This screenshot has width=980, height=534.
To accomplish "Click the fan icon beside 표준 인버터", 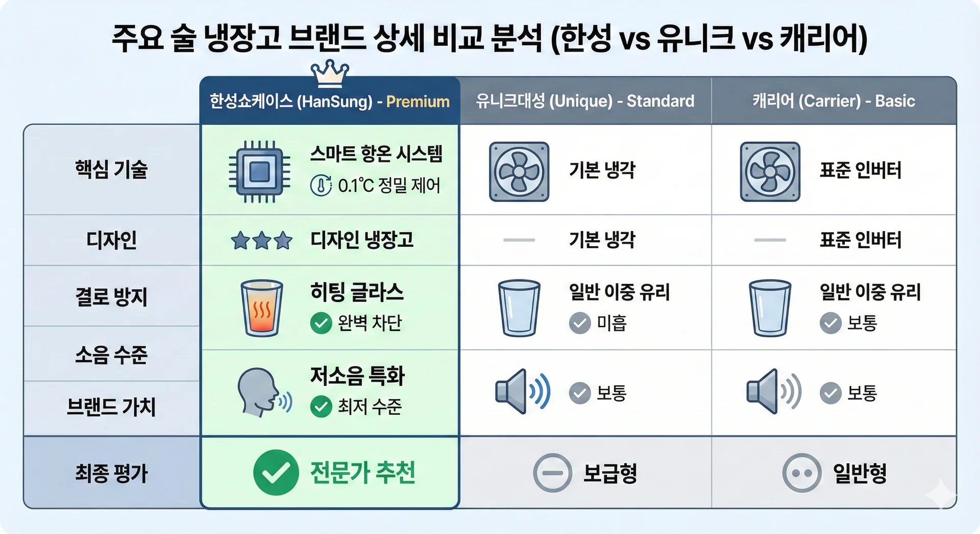I will [x=770, y=172].
